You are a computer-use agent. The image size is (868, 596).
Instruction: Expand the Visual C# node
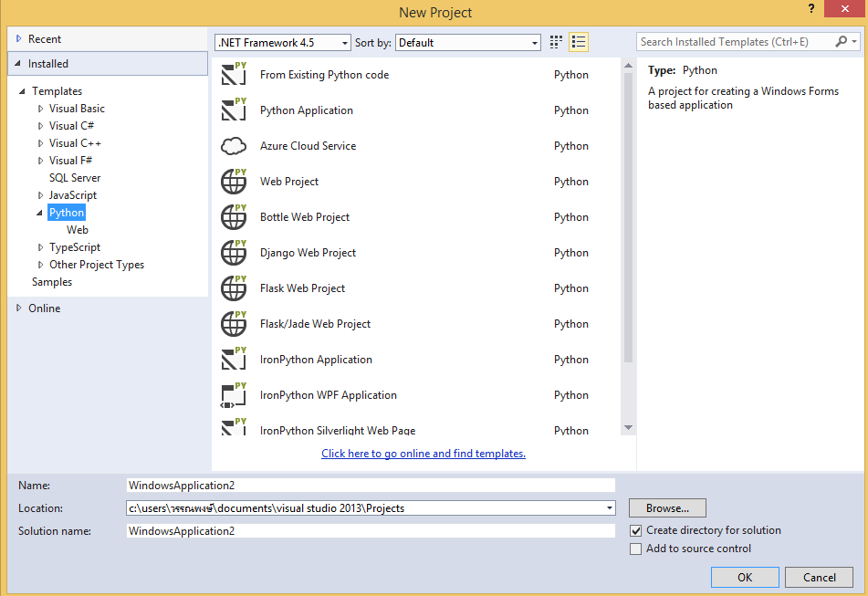point(40,125)
